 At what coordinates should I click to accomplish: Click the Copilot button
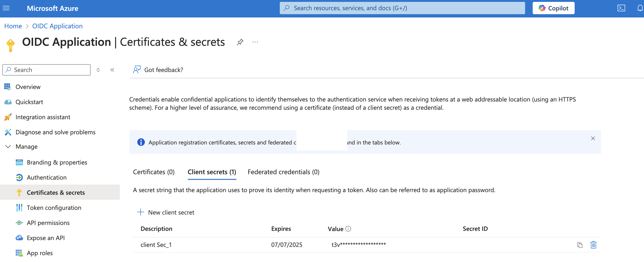click(553, 8)
